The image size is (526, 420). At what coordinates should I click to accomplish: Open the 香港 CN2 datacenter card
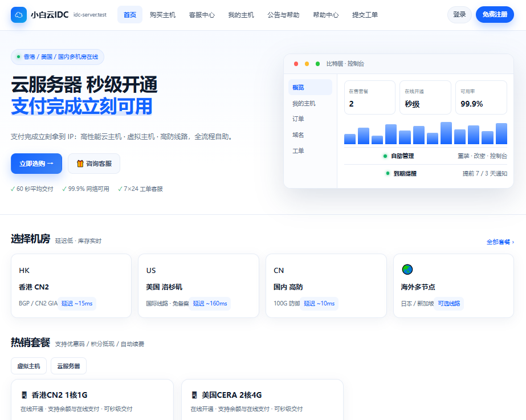[71, 286]
